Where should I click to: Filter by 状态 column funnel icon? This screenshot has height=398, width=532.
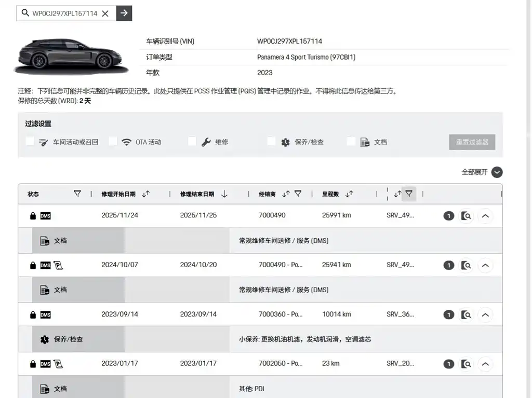pos(77,194)
